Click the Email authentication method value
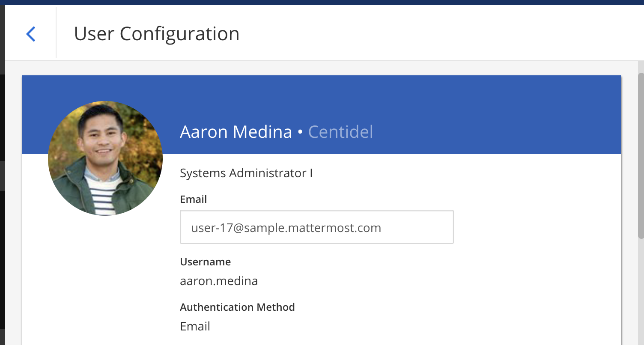Screen dimensions: 644x345 point(195,326)
